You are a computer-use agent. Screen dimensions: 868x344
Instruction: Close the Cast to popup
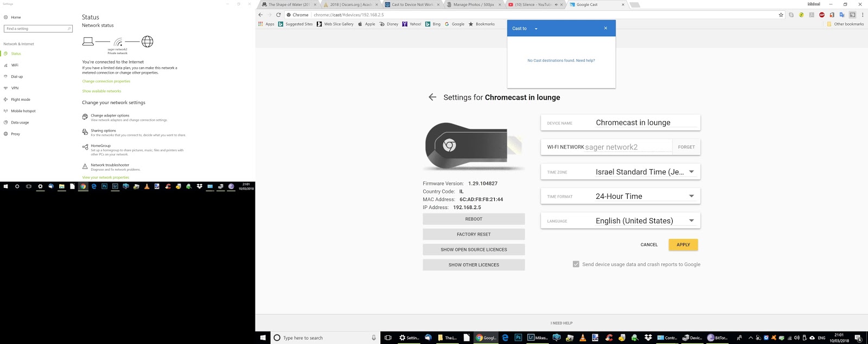[x=605, y=28]
